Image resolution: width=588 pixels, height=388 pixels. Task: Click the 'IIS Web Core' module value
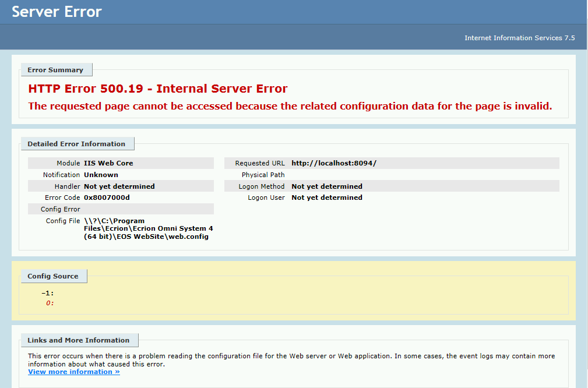click(x=108, y=163)
